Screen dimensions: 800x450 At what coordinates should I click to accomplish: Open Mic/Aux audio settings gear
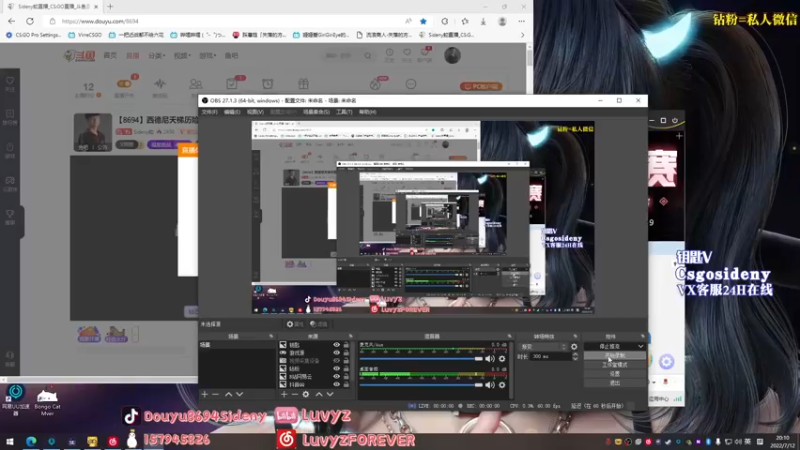coord(502,359)
